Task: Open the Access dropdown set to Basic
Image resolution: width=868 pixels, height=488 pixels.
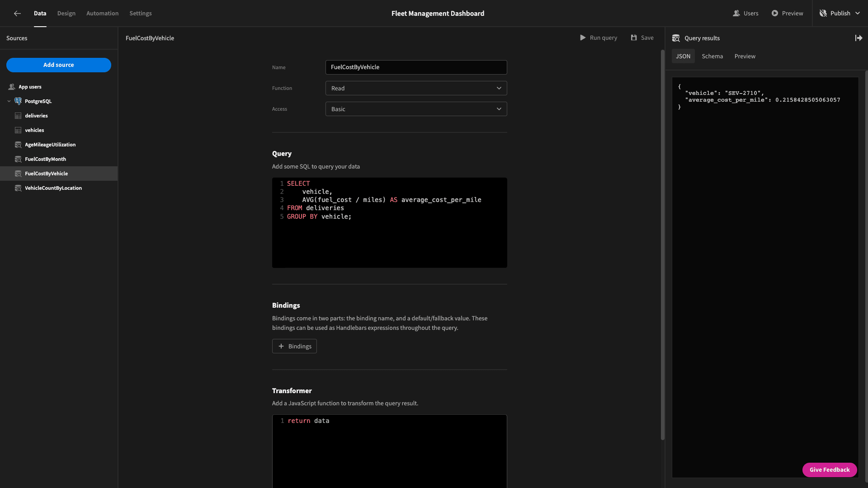Action: tap(416, 109)
